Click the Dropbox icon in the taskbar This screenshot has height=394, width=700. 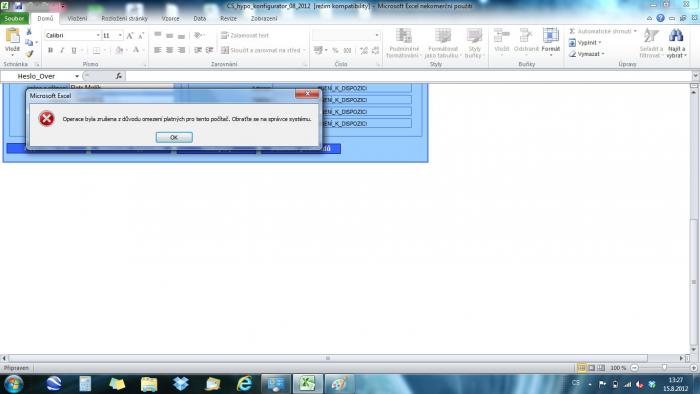click(x=181, y=383)
